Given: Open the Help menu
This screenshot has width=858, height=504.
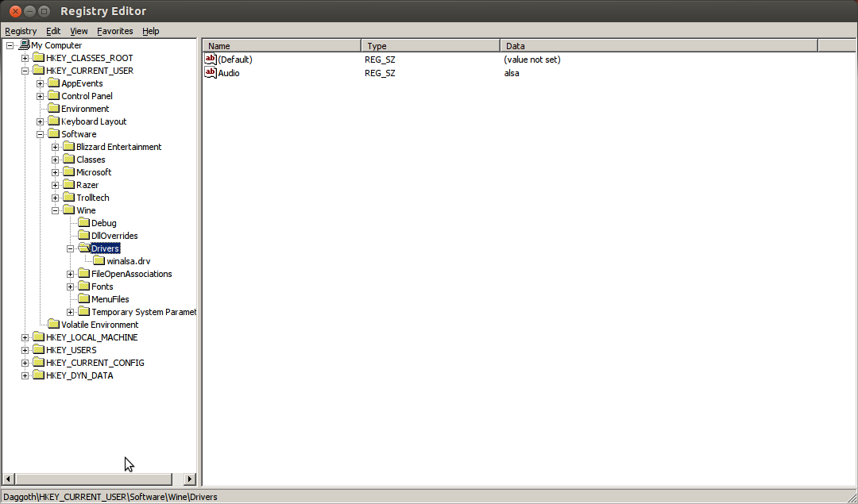Looking at the screenshot, I should pyautogui.click(x=150, y=31).
